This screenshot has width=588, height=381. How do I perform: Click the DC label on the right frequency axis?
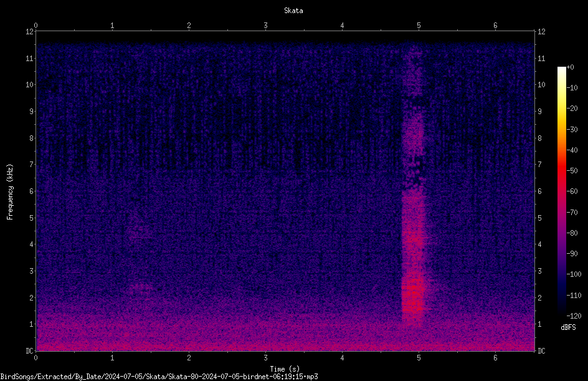[541, 351]
